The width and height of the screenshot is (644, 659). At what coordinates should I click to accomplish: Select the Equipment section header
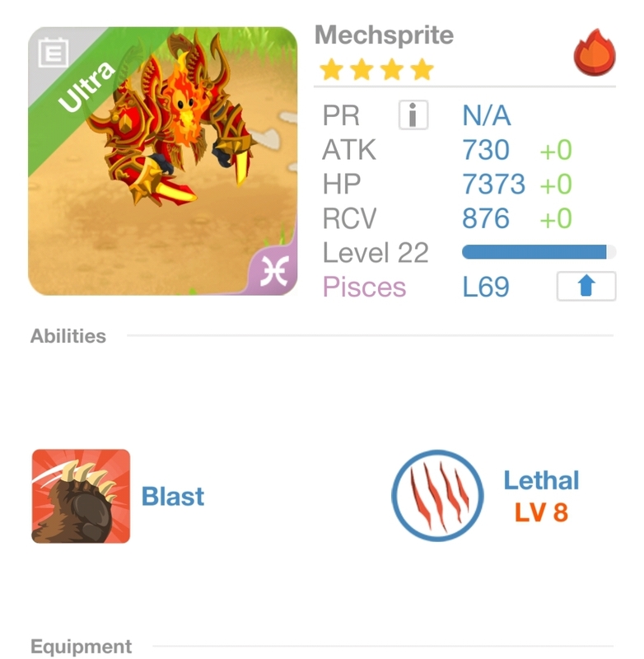coord(81,647)
